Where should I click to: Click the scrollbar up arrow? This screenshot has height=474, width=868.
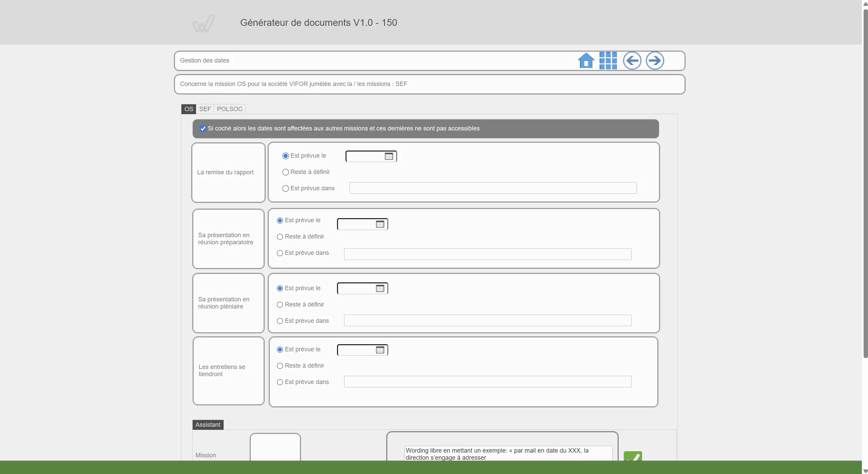point(865,4)
